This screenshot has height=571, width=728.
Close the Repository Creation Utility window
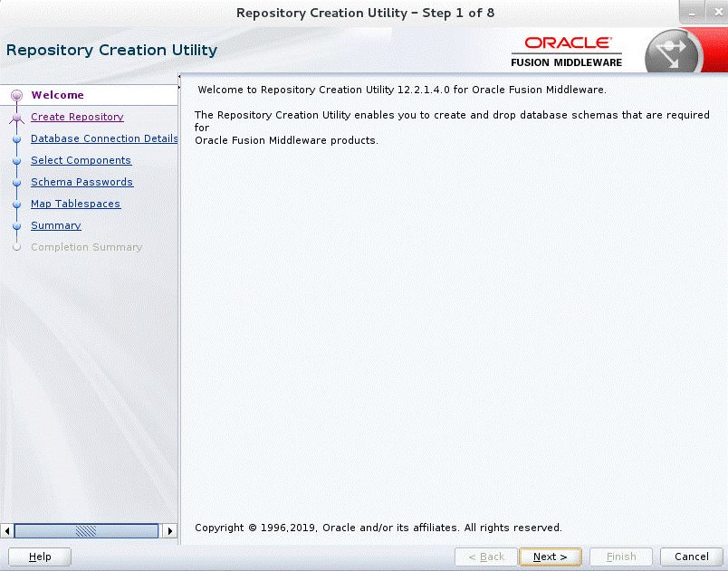[x=717, y=13]
